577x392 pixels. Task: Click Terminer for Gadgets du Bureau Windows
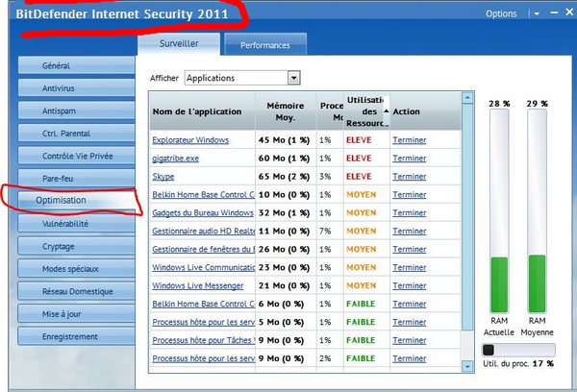410,213
